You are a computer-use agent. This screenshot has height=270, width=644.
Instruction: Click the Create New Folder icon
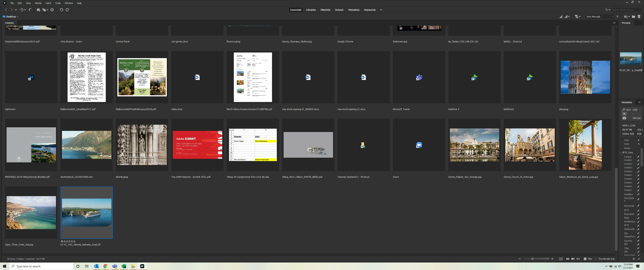(x=634, y=16)
